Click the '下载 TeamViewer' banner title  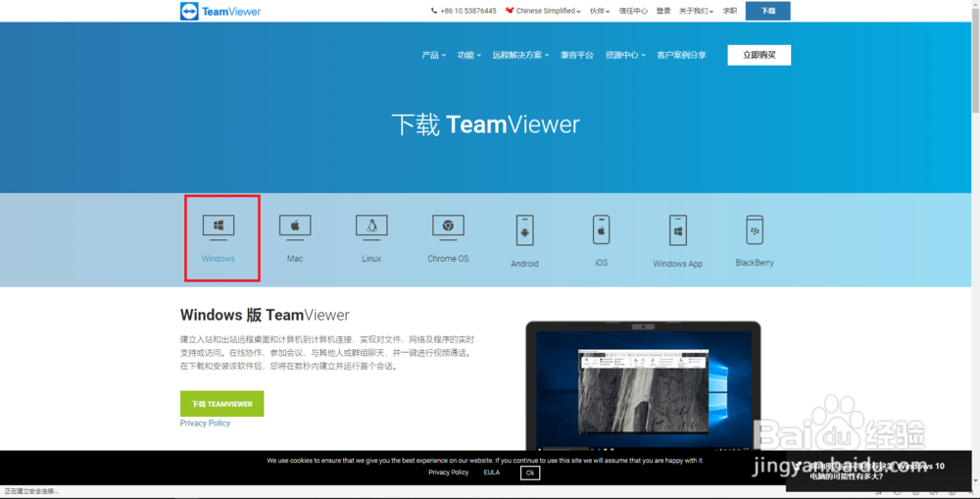point(486,125)
